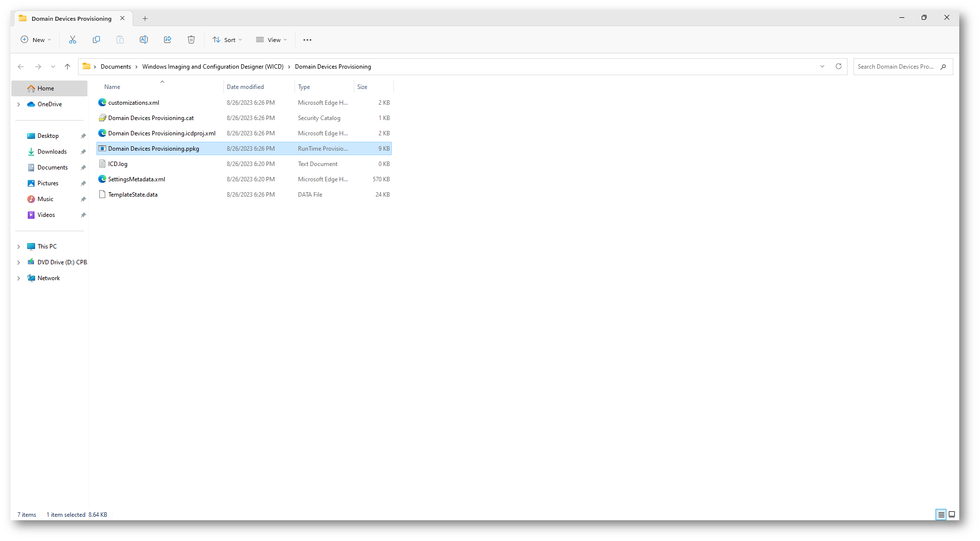980x541 pixels.
Task: Click the Share icon in toolbar
Action: pos(168,40)
